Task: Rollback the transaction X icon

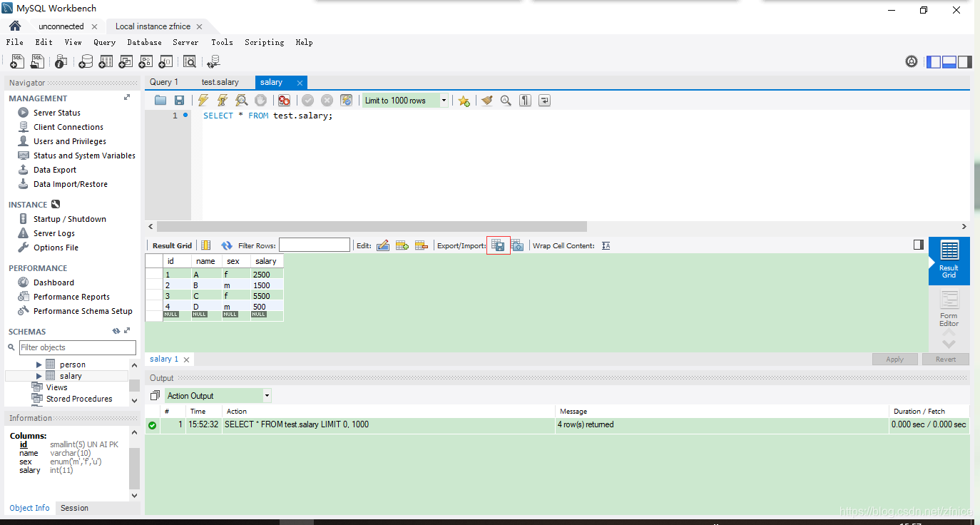Action: [x=327, y=101]
